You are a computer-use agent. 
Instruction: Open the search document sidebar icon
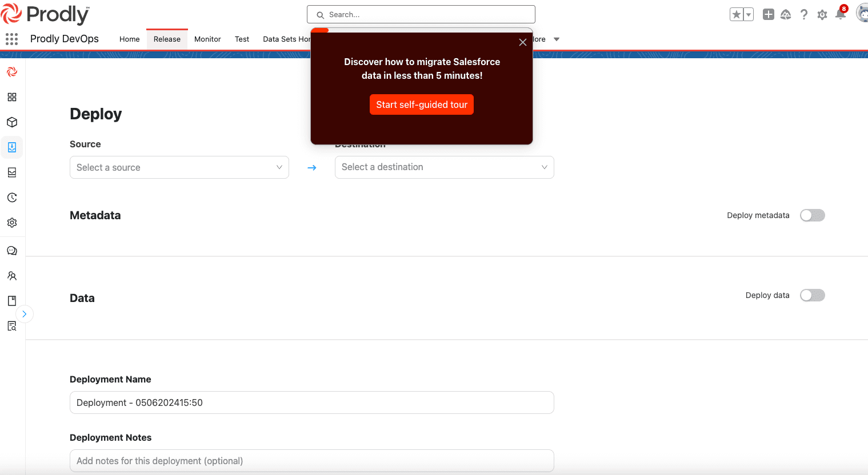(x=12, y=326)
